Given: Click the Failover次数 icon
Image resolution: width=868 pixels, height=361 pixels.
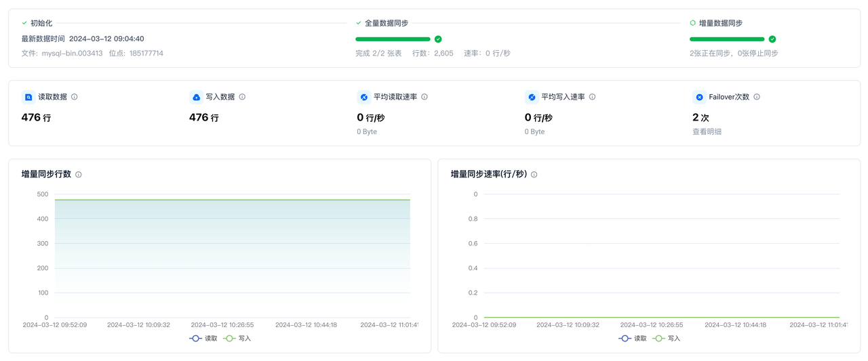Looking at the screenshot, I should pyautogui.click(x=699, y=97).
